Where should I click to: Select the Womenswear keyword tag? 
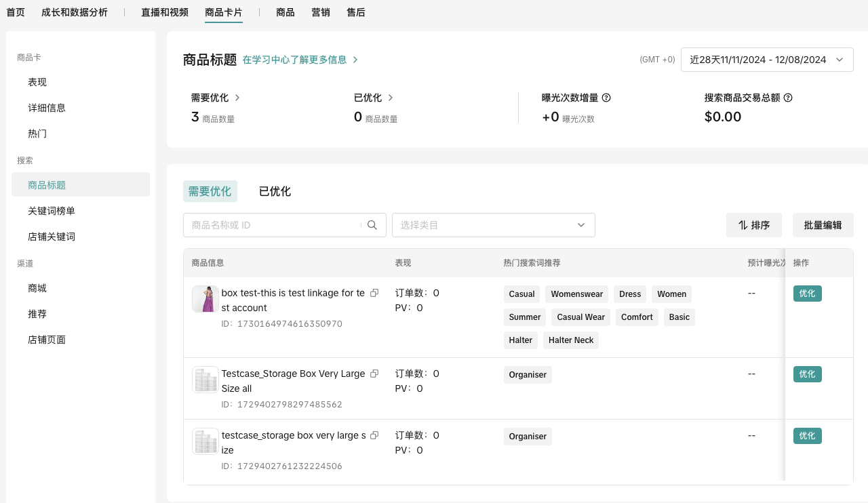[576, 294]
